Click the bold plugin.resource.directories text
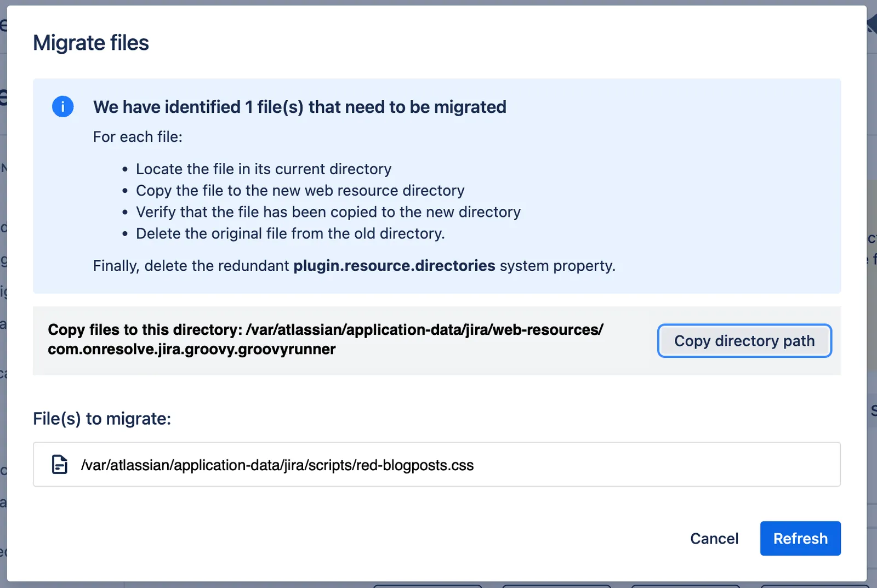This screenshot has height=588, width=877. (394, 266)
